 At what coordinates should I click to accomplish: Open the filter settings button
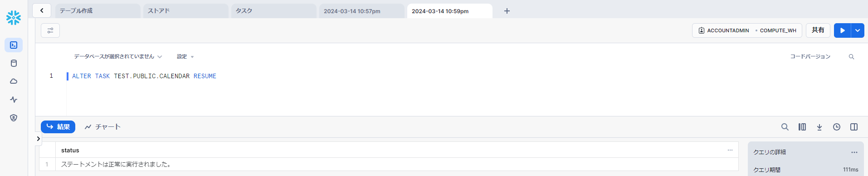[x=50, y=30]
